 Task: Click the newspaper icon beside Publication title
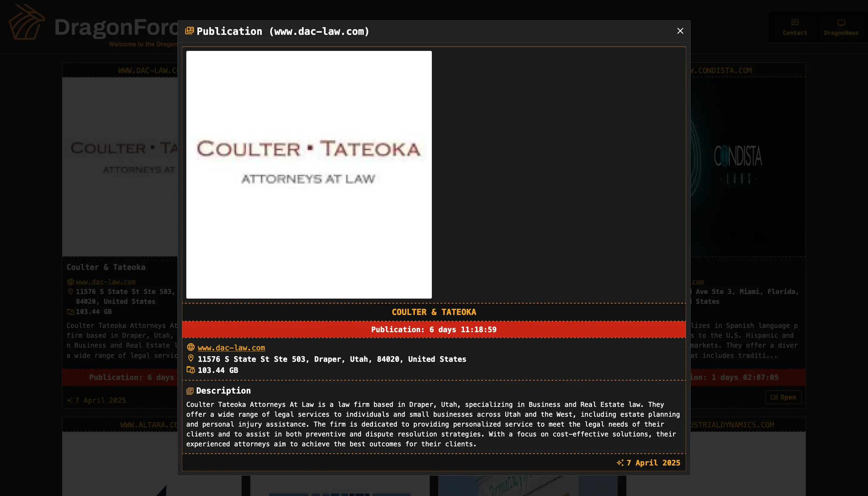coord(189,31)
